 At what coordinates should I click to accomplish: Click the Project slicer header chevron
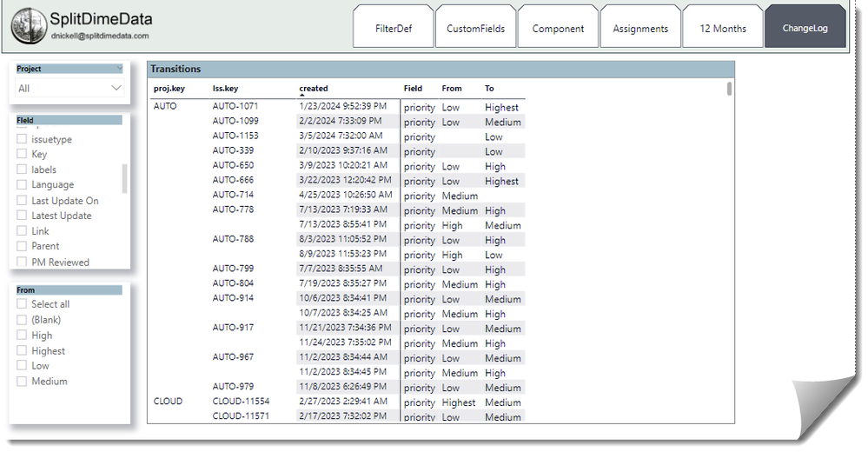(x=120, y=68)
